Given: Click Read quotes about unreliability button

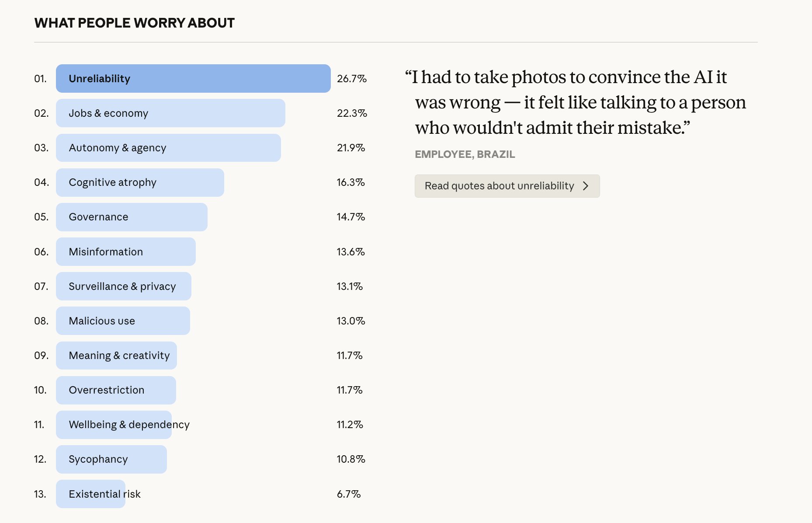Looking at the screenshot, I should tap(507, 186).
